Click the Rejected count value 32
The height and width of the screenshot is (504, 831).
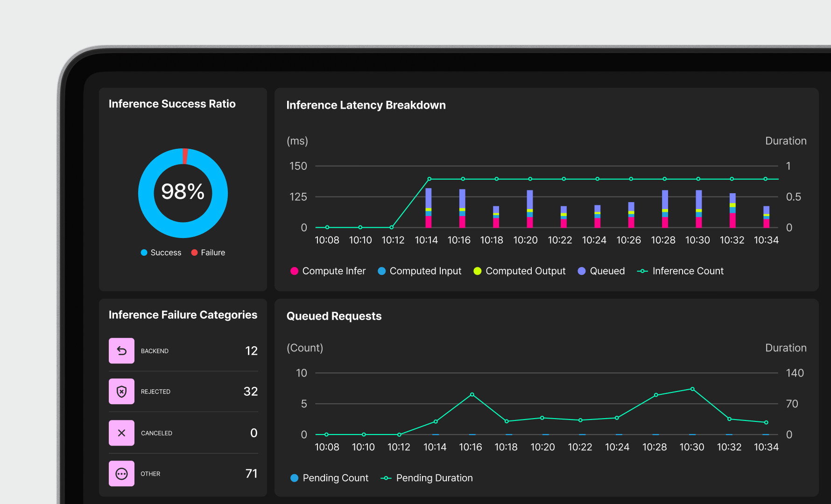250,391
